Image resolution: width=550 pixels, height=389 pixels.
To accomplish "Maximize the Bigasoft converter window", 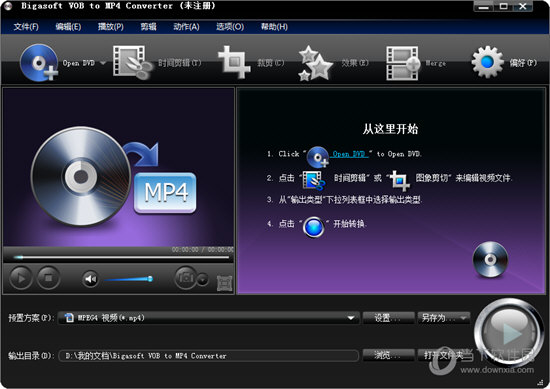I will [x=503, y=6].
